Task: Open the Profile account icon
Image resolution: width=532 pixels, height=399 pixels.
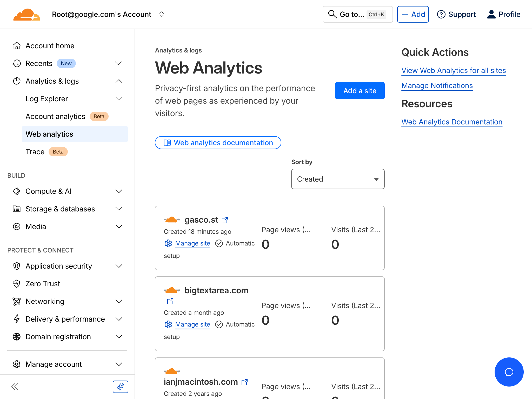Action: click(x=491, y=14)
